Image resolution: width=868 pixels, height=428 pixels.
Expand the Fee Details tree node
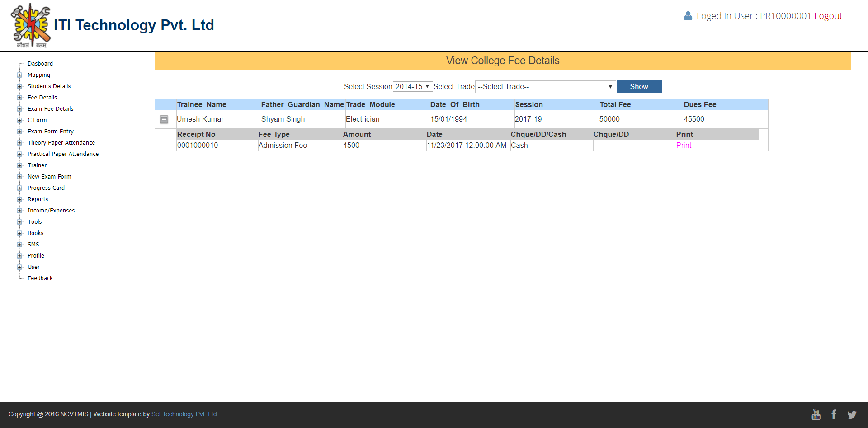[19, 98]
